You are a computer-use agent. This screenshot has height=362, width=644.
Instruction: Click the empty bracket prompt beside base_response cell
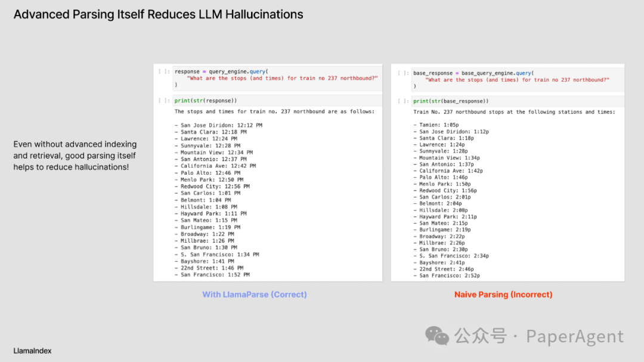coord(402,73)
